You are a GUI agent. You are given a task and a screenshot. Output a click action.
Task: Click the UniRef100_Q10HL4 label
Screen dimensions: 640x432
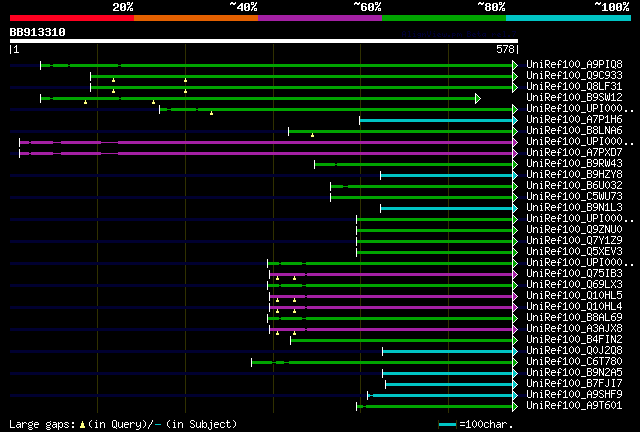click(574, 307)
